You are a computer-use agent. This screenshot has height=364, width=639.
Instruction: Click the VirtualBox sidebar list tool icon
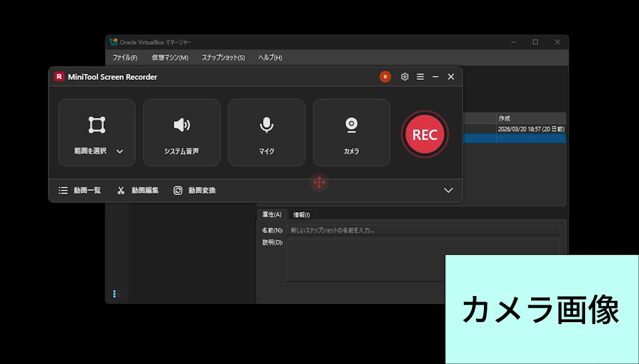click(x=117, y=293)
